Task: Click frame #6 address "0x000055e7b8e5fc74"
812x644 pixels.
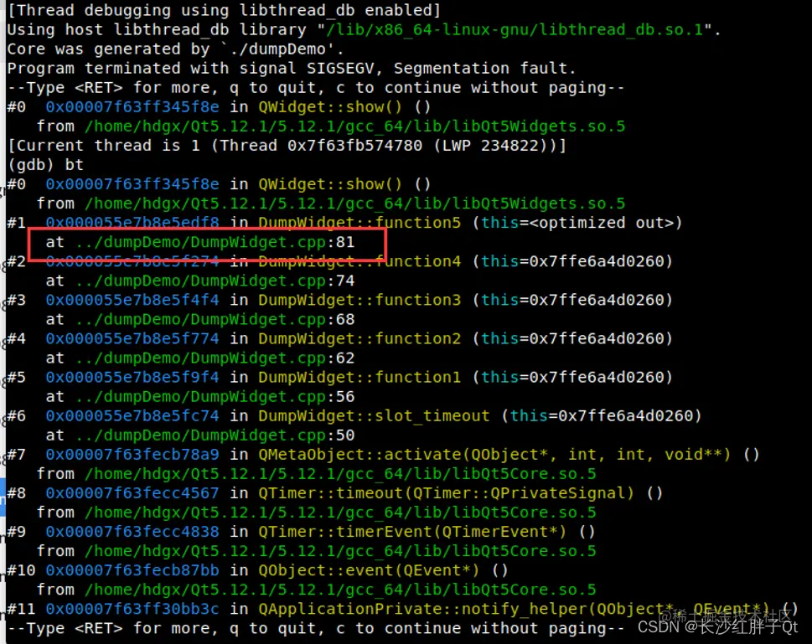Action: [132, 415]
